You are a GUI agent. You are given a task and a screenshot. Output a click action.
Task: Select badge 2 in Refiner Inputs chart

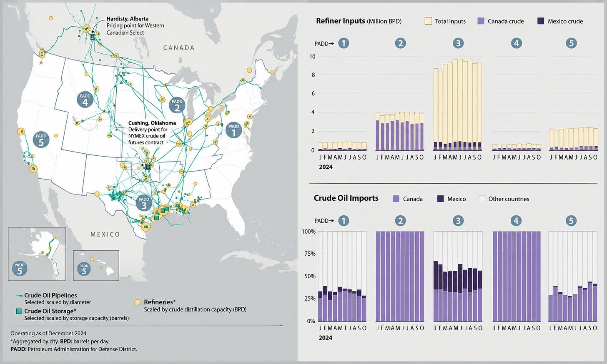pos(400,43)
